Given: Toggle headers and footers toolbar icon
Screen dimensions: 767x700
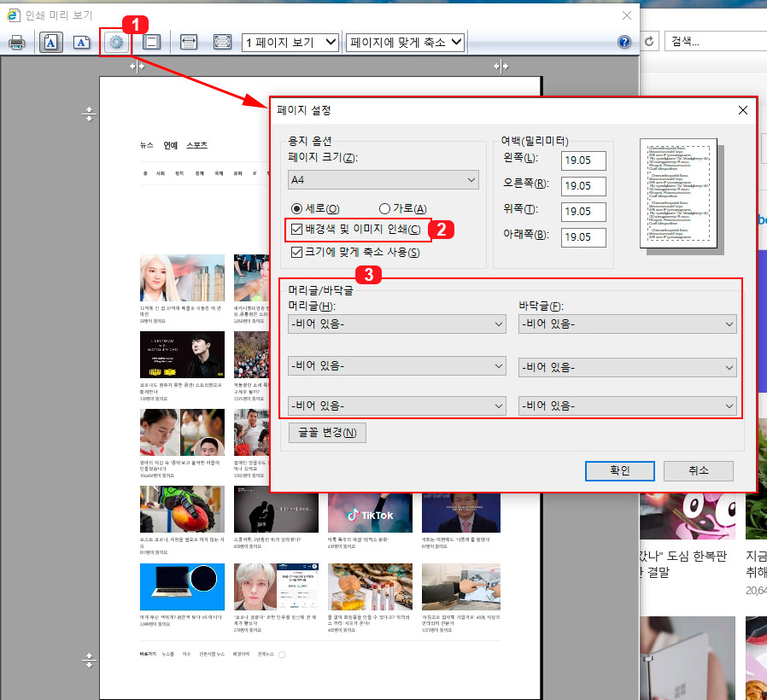Looking at the screenshot, I should [x=152, y=43].
